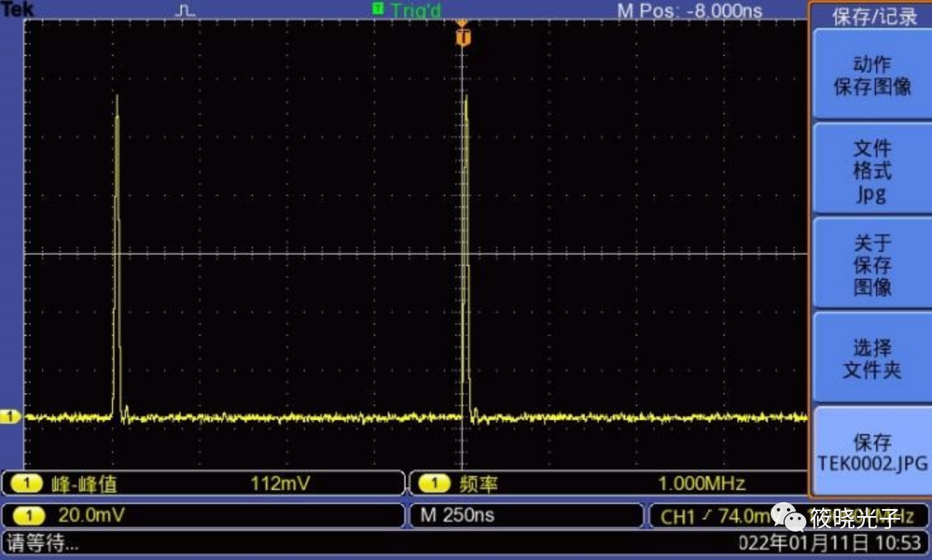Save the image as TEK0002.JPG

[872, 452]
